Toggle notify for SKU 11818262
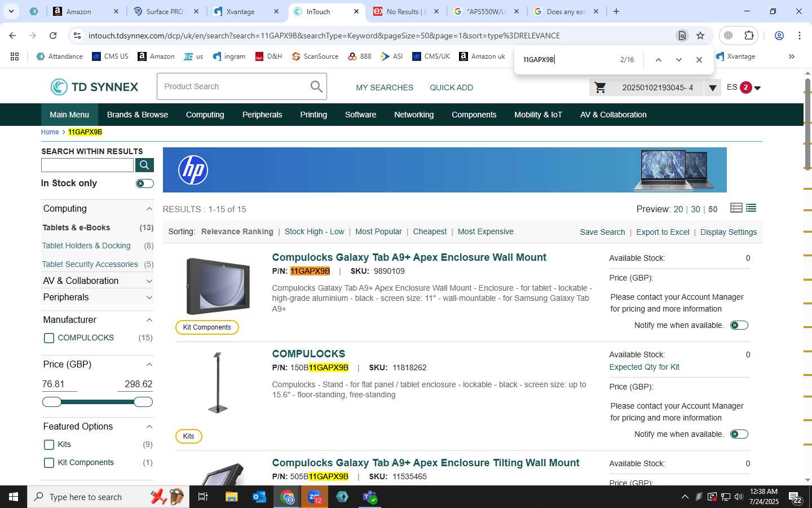 pyautogui.click(x=739, y=434)
